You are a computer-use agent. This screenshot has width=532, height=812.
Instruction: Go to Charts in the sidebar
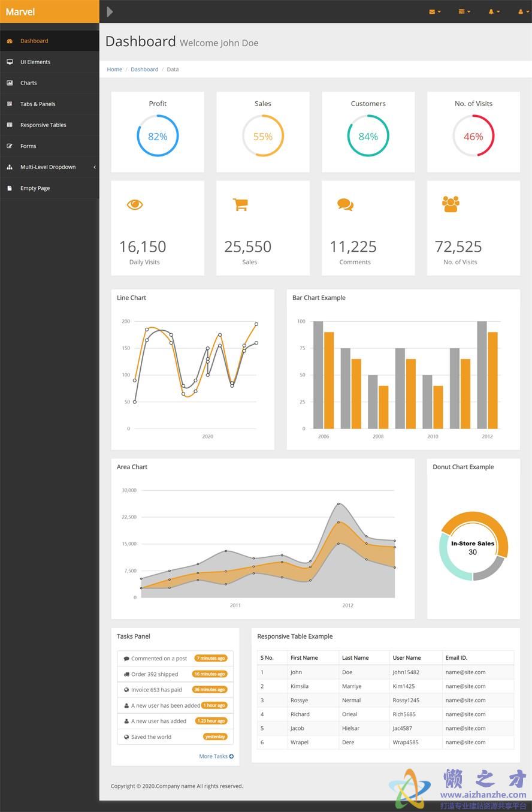point(28,83)
